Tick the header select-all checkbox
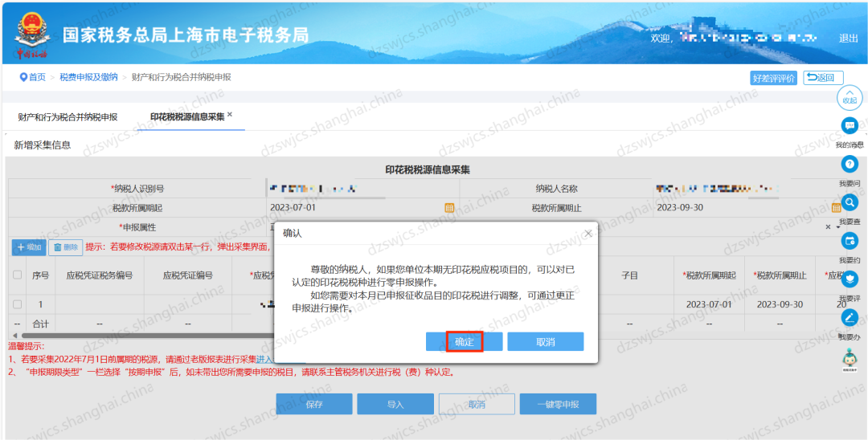 click(17, 275)
